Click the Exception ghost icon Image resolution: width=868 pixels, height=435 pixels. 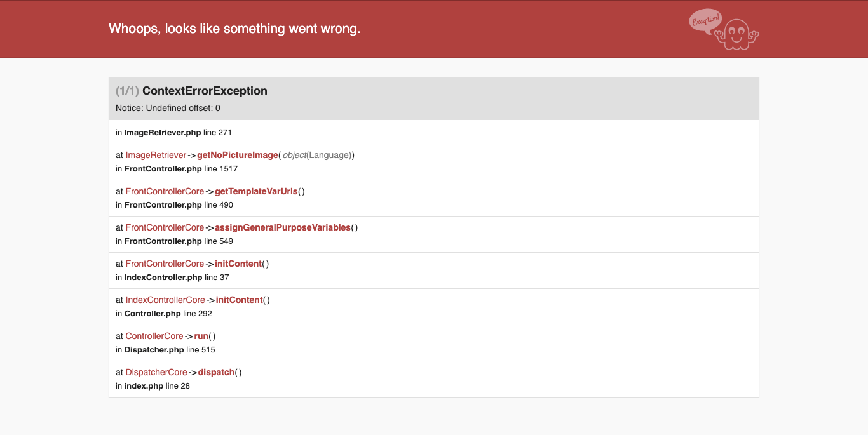pos(737,34)
